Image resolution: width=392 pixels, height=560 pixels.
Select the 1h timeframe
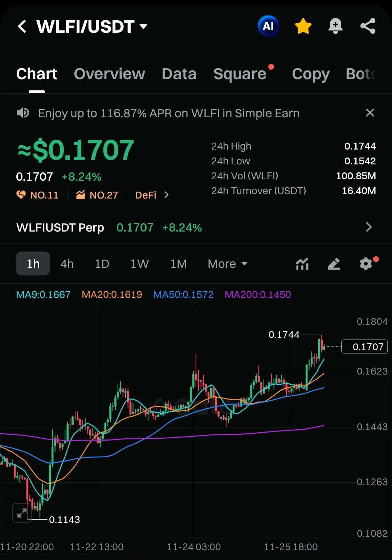[x=33, y=263]
